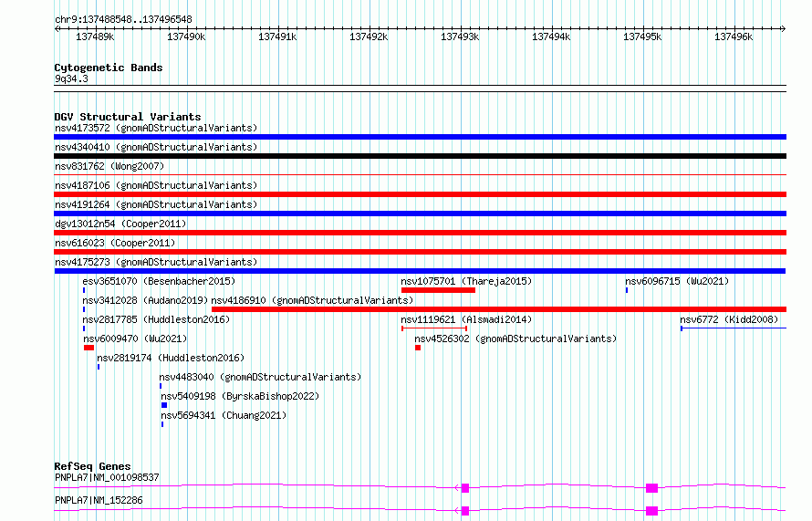
Task: Open the nsv2817785 (Huddleston2016) label
Action: [x=156, y=319]
